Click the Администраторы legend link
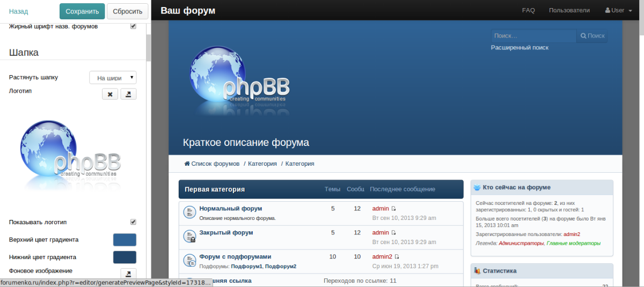The image size is (644, 287). (x=521, y=244)
